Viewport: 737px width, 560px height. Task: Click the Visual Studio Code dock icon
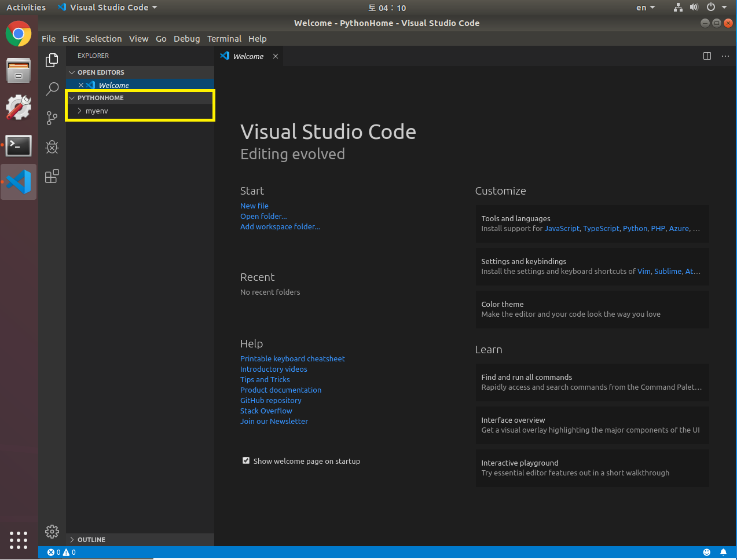click(x=19, y=182)
